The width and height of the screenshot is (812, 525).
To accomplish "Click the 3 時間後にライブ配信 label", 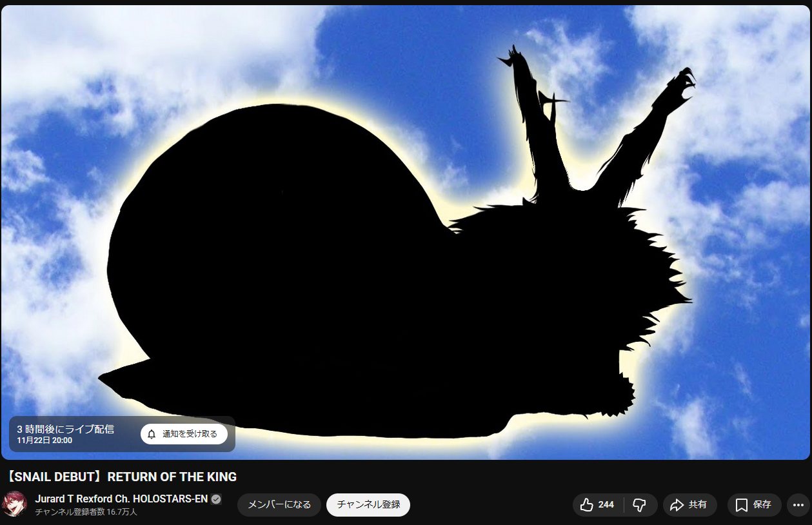I will [65, 429].
